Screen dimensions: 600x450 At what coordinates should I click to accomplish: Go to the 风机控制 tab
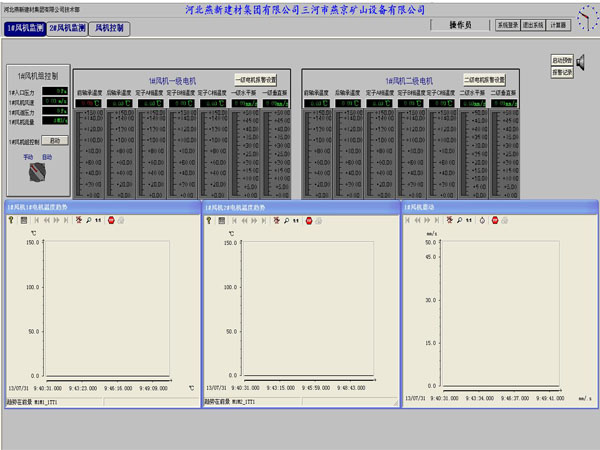tap(109, 30)
